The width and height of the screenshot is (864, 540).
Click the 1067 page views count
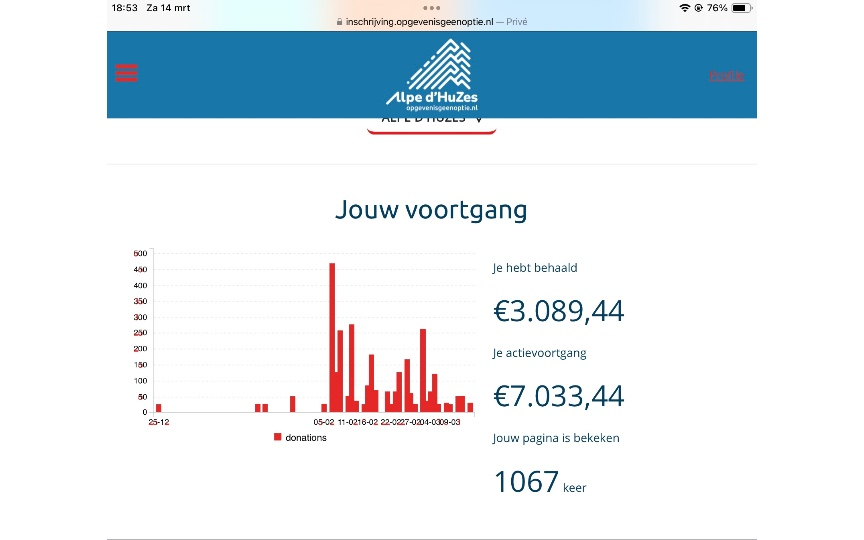click(x=526, y=482)
